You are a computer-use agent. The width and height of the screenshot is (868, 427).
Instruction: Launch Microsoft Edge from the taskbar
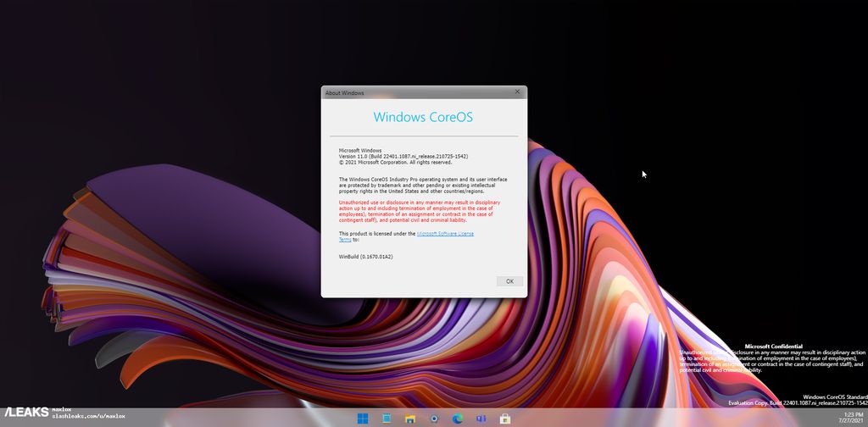click(458, 419)
